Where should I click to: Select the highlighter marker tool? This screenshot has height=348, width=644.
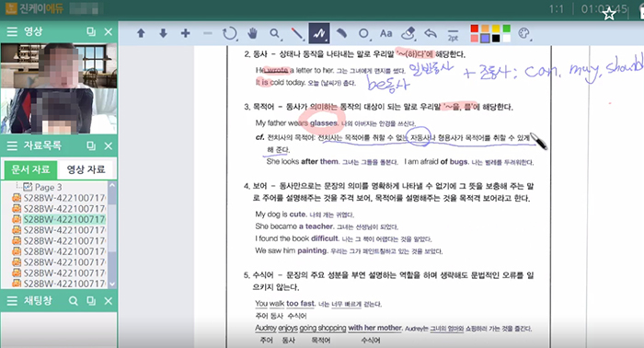341,33
